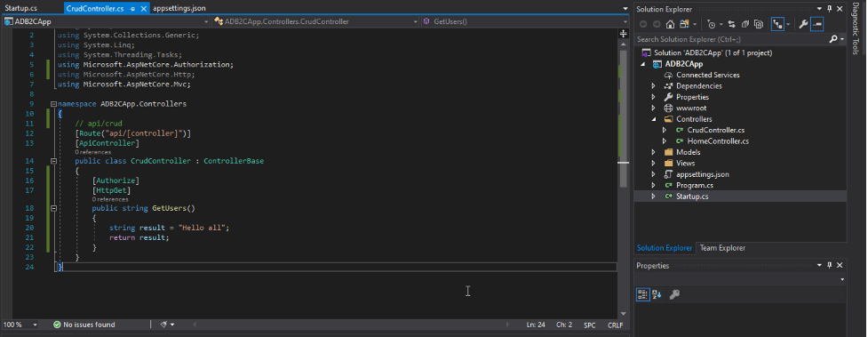Switch between solutions and folder views
This screenshot has width=868, height=337.
684,24
